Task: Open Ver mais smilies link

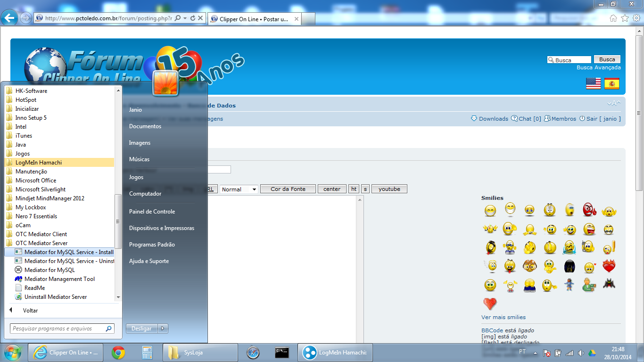Action: tap(504, 317)
